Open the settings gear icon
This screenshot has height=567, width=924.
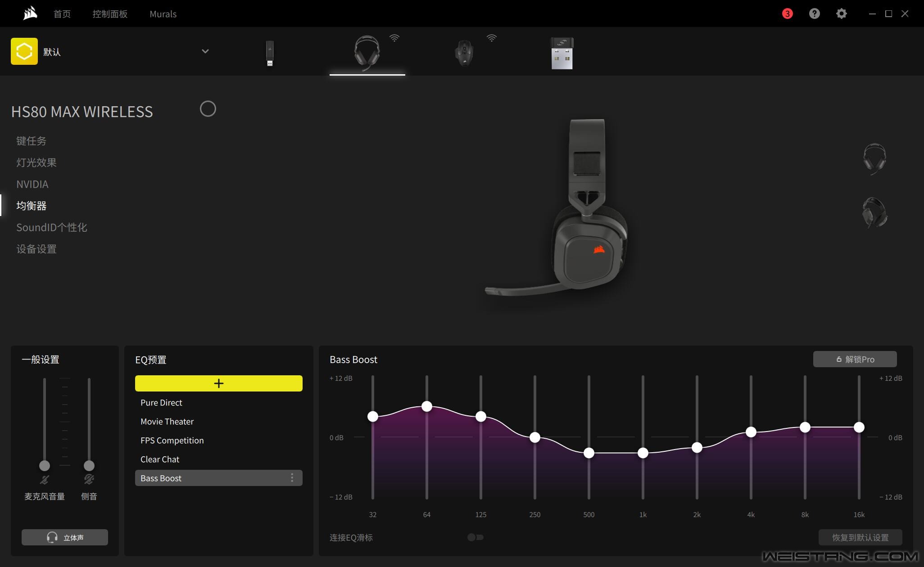pos(841,13)
